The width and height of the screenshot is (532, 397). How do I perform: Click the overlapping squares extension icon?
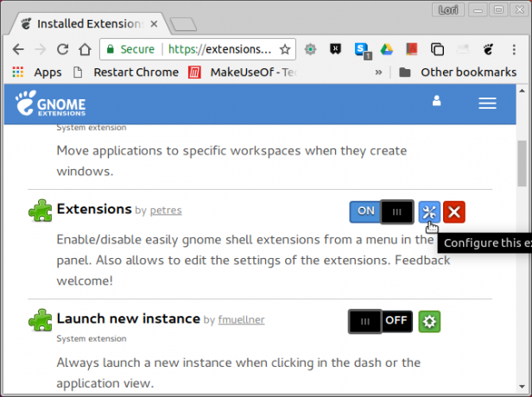(437, 49)
